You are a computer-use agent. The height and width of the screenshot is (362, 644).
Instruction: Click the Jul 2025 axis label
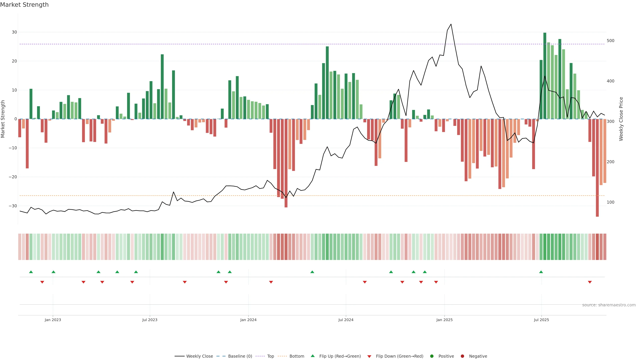point(541,320)
